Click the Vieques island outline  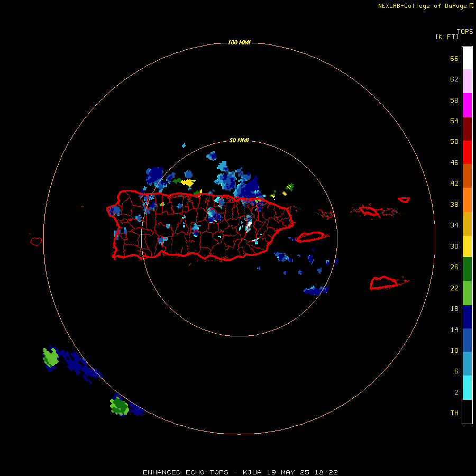[311, 237]
